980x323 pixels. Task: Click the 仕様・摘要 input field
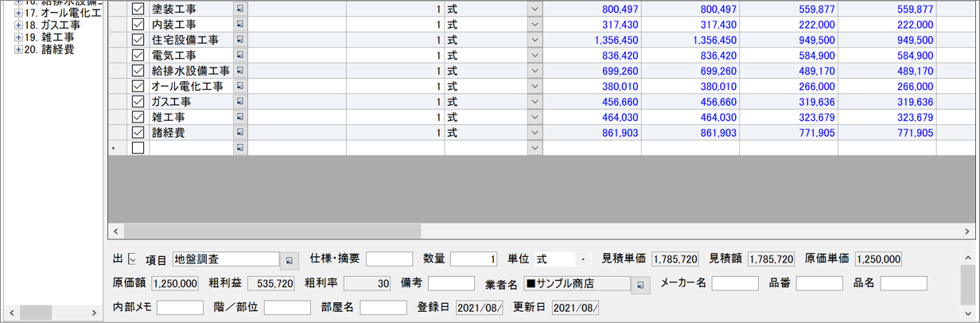pyautogui.click(x=389, y=259)
